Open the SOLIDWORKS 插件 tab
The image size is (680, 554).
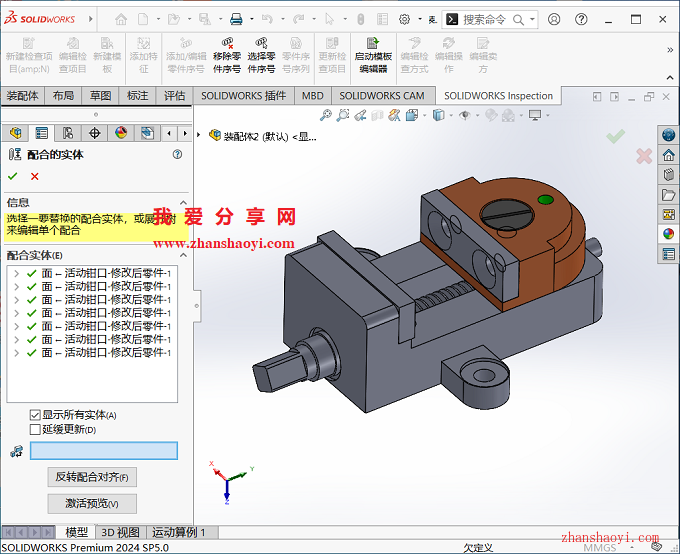coord(244,95)
